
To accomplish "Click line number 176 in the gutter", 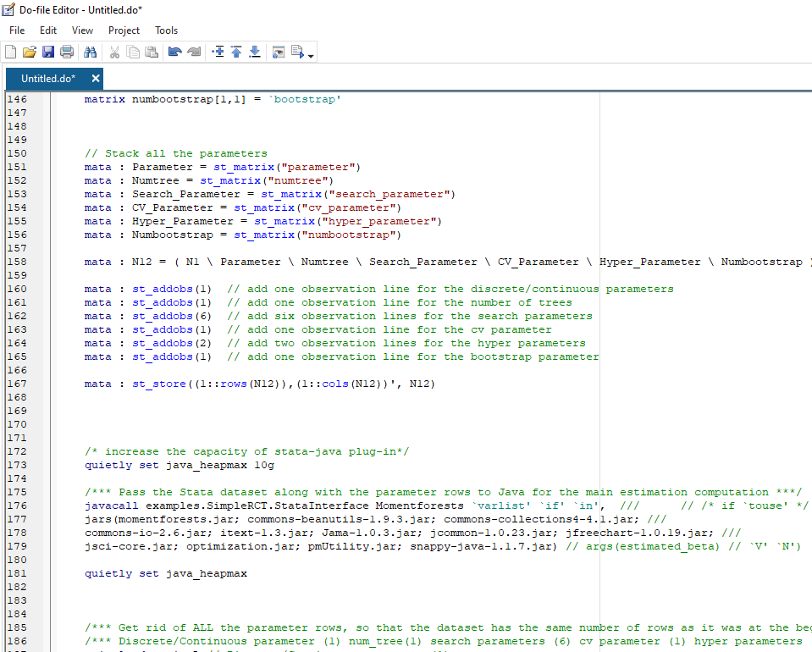I will click(17, 506).
